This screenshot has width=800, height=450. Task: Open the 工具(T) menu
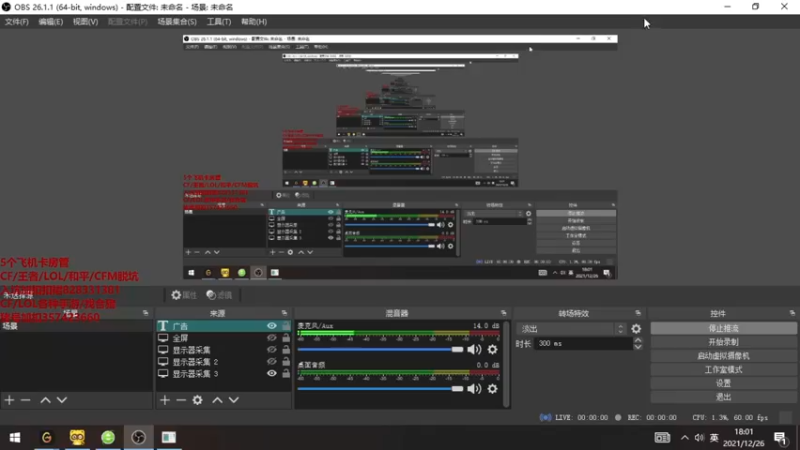pos(219,21)
